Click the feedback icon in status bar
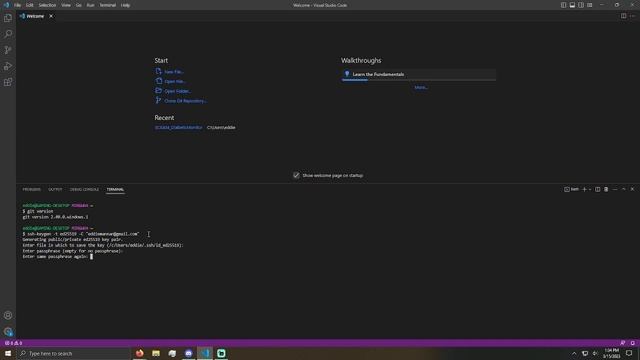 tap(622, 343)
